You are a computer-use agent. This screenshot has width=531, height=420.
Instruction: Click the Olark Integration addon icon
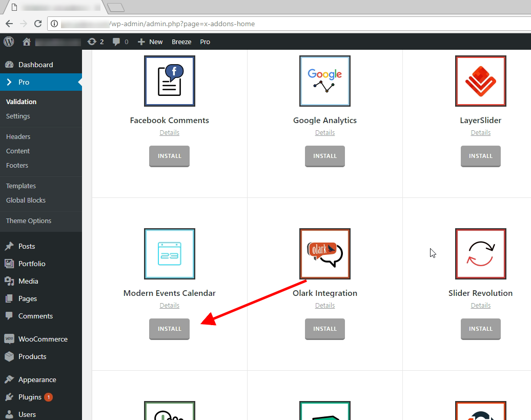pos(324,254)
